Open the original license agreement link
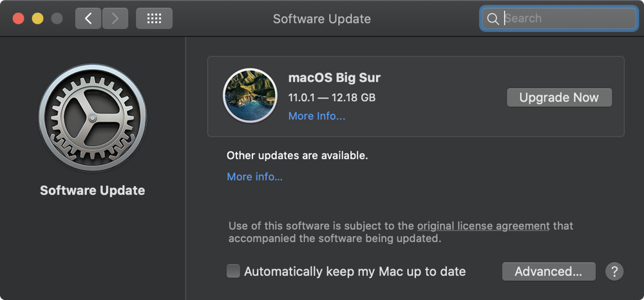This screenshot has width=644, height=300. point(483,226)
